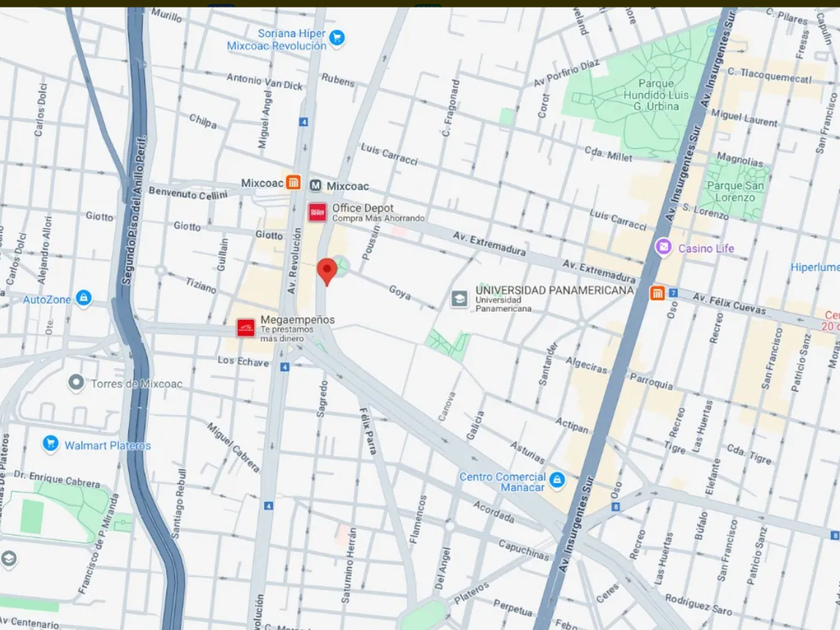Click the Megaempeños place label

(x=297, y=328)
